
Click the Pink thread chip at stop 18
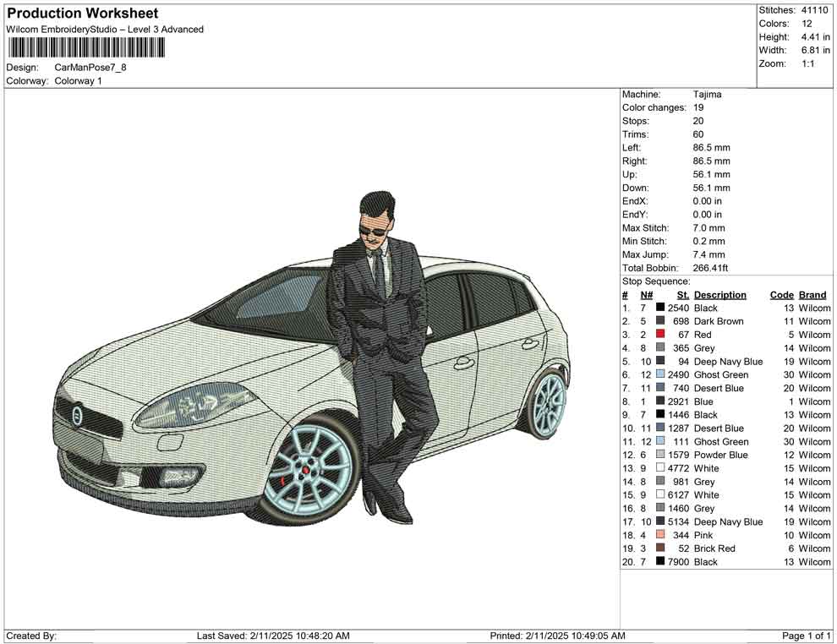click(x=662, y=535)
